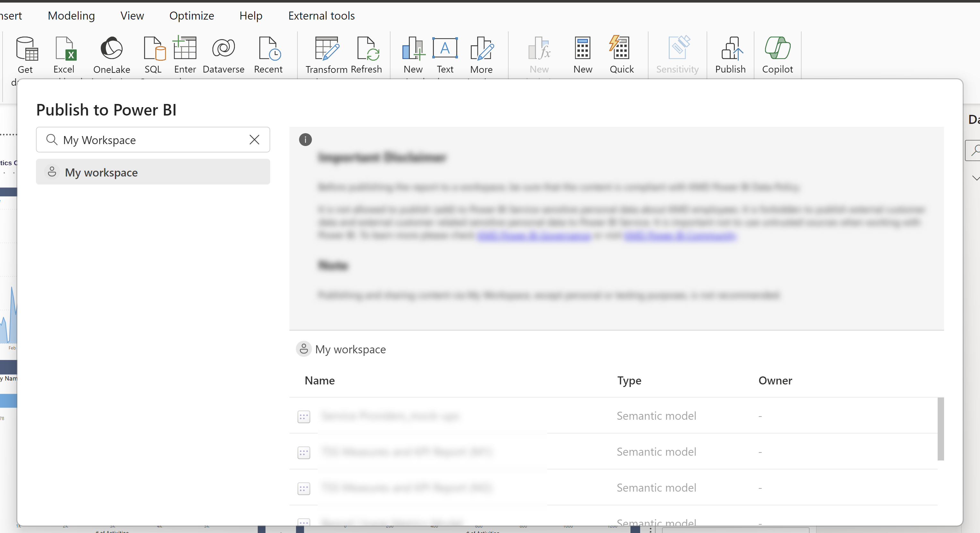Click the disabled New fx calculation icon
The height and width of the screenshot is (533, 980).
[539, 48]
